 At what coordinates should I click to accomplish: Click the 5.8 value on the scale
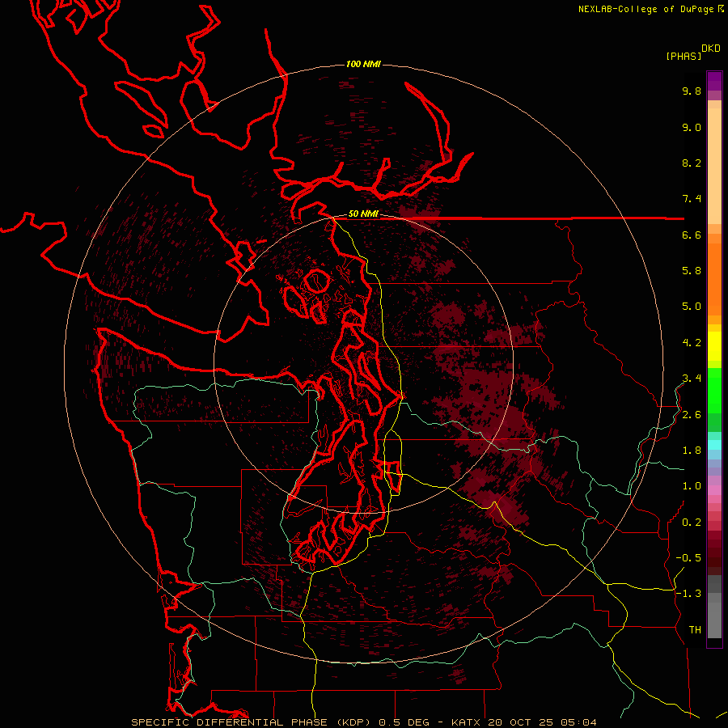[692, 271]
